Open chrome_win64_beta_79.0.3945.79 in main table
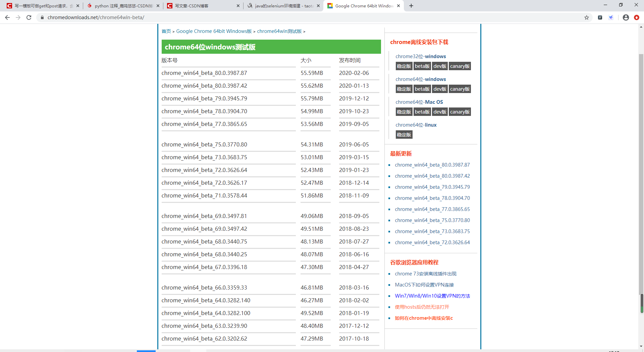Image resolution: width=644 pixels, height=352 pixels. tap(204, 98)
